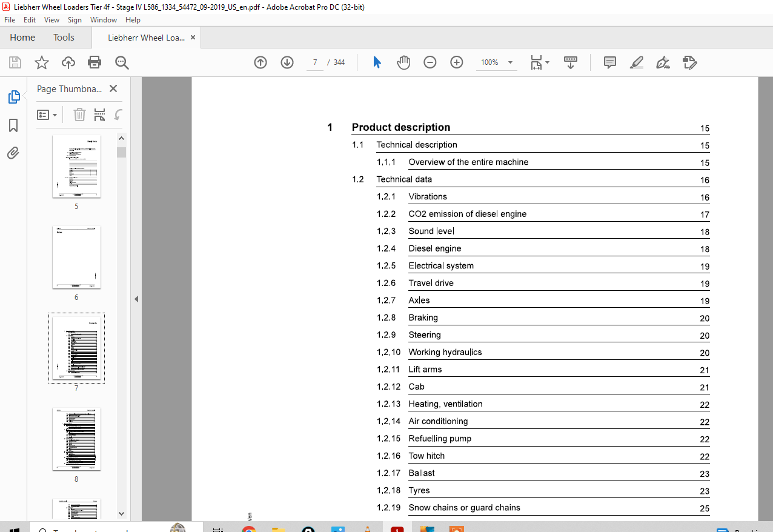Open the Stamp tool
The image size is (773, 532).
689,62
